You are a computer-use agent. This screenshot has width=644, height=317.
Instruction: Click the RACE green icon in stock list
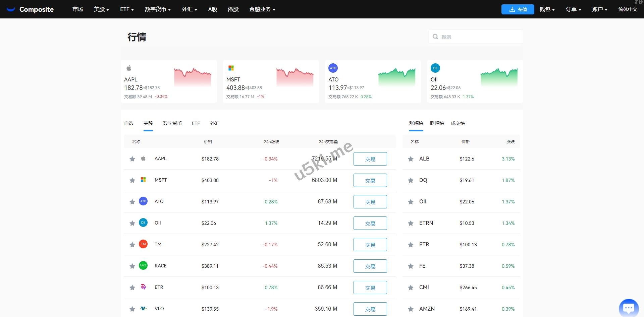pos(143,265)
